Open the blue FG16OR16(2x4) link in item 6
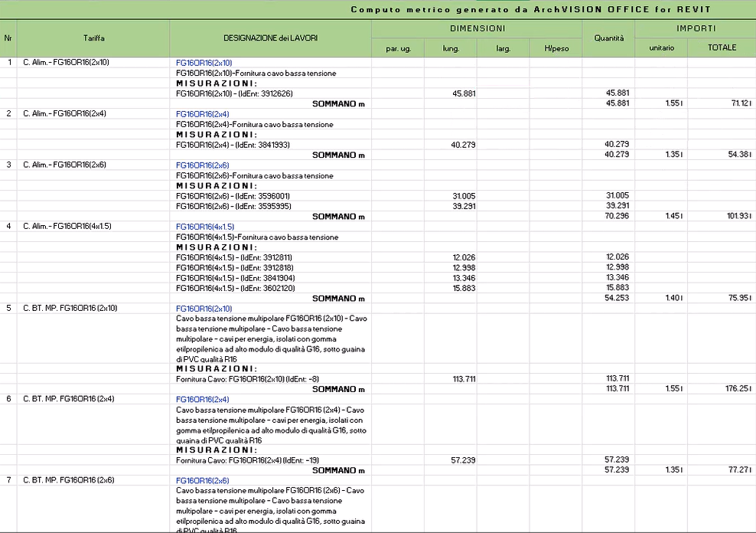 (x=203, y=400)
